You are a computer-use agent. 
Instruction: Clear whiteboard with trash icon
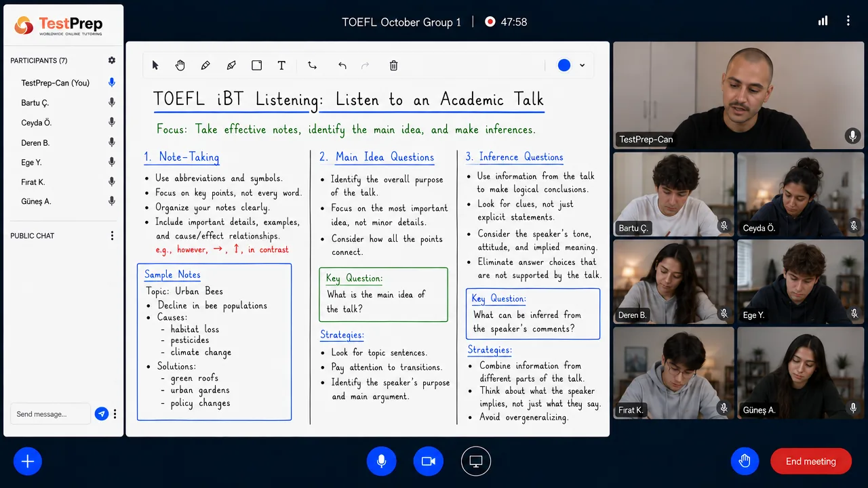[393, 66]
